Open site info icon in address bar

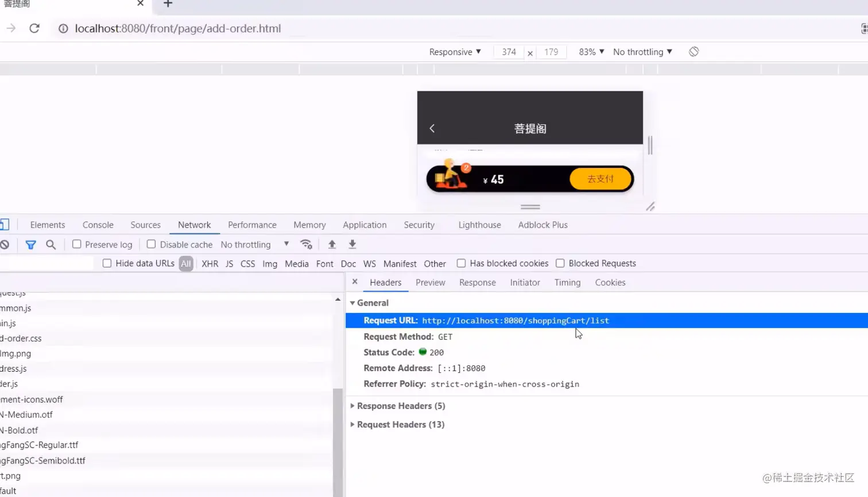[63, 29]
